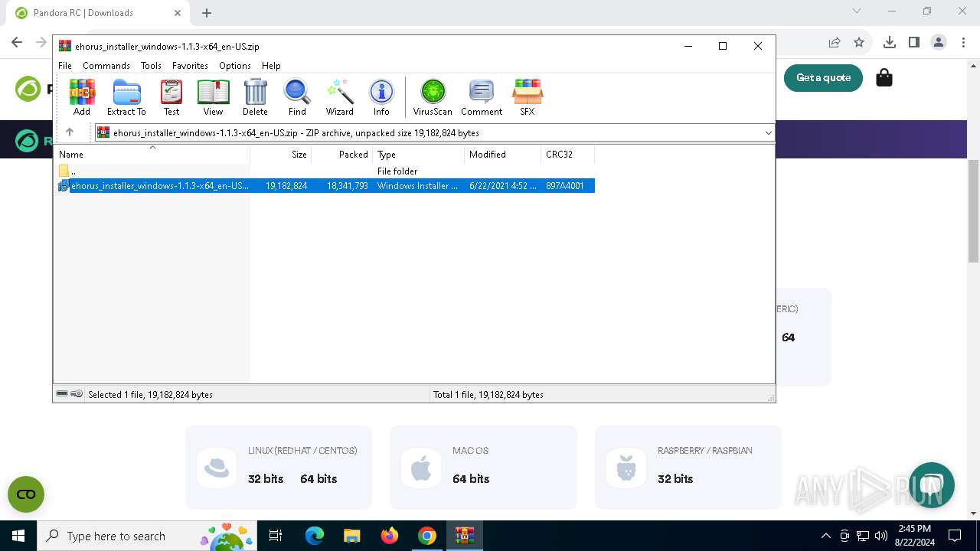Click the volume speaker tray icon
Image resolution: width=980 pixels, height=551 pixels.
(x=881, y=536)
